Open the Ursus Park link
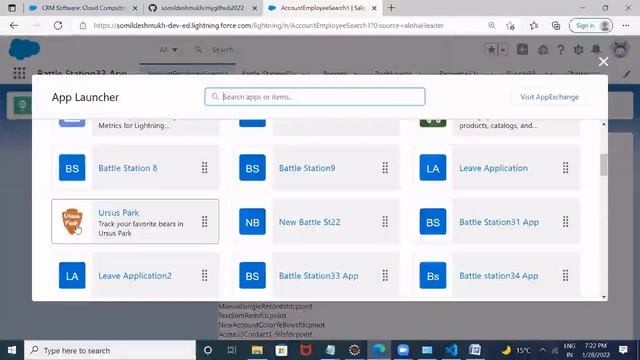This screenshot has height=360, width=640. tap(119, 213)
